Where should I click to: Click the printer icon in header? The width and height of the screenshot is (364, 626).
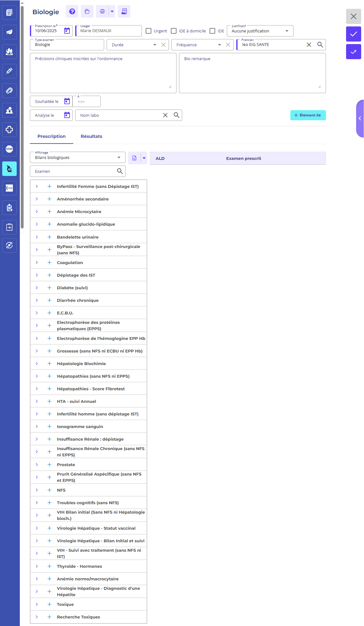coord(102,12)
